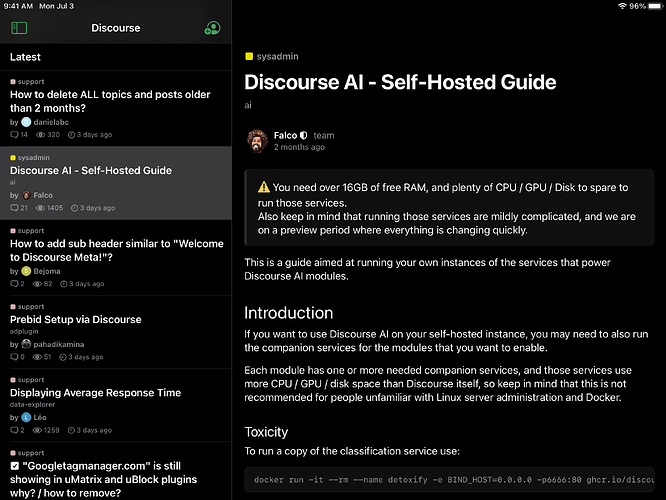This screenshot has height=500, width=666.
Task: Click the clock icon in Prebid Setup row
Action: point(63,357)
